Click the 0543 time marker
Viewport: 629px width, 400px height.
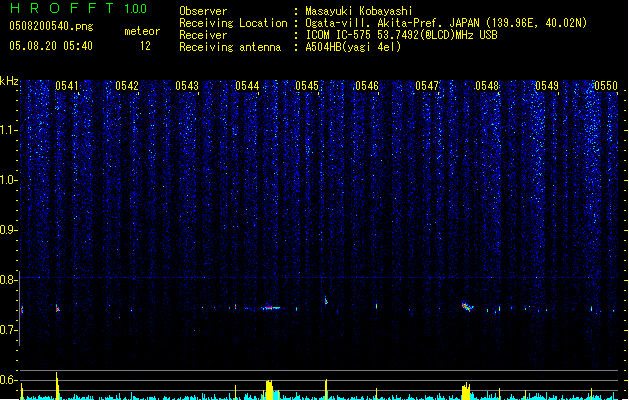coord(187,86)
